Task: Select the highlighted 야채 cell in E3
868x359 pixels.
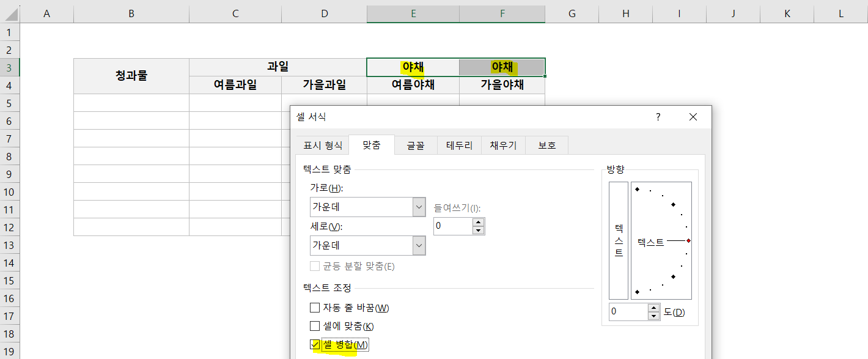Action: (x=413, y=67)
